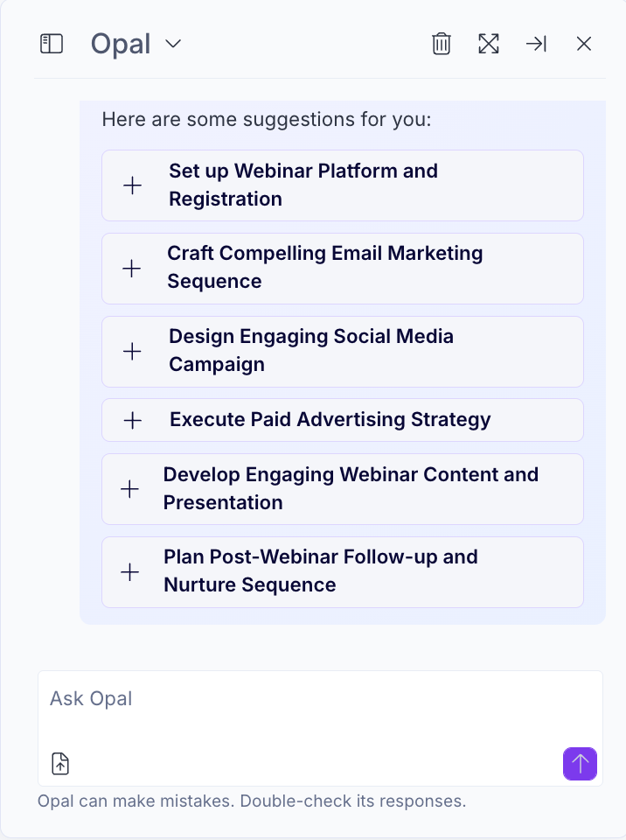626x840 pixels.
Task: Close the Opal panel
Action: coord(584,44)
